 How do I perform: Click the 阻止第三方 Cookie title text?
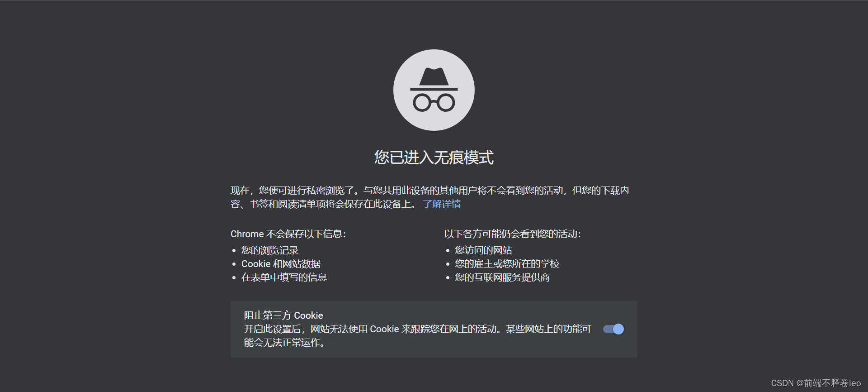pos(283,316)
